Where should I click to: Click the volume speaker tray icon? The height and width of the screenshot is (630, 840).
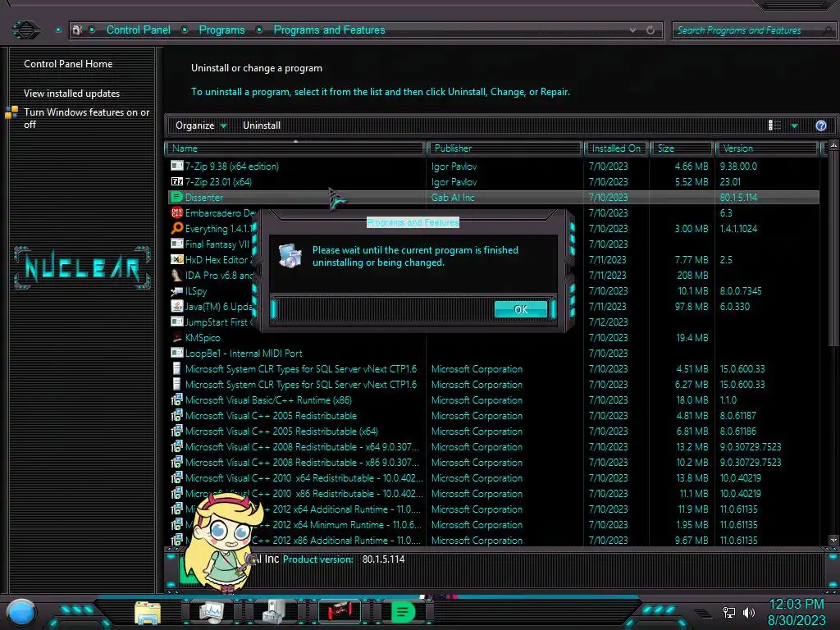click(749, 612)
